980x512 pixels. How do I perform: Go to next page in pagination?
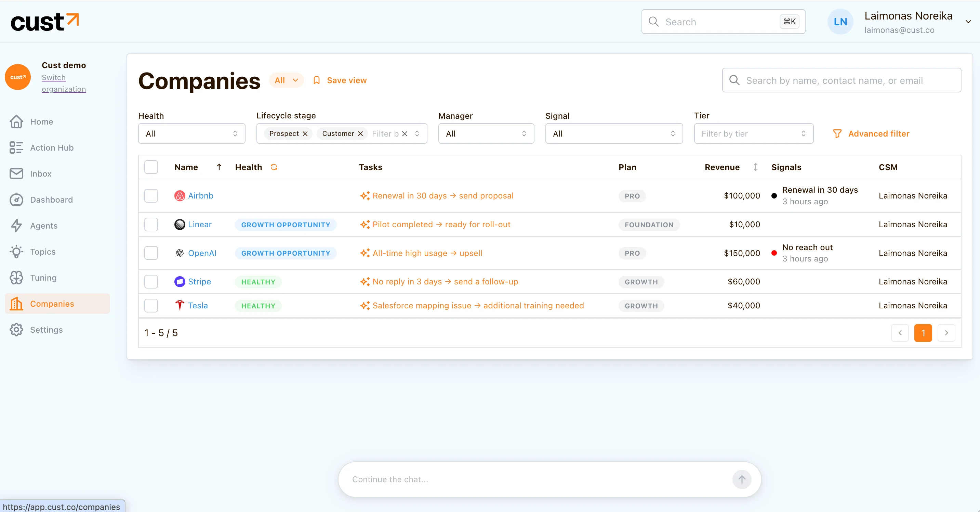click(x=946, y=333)
